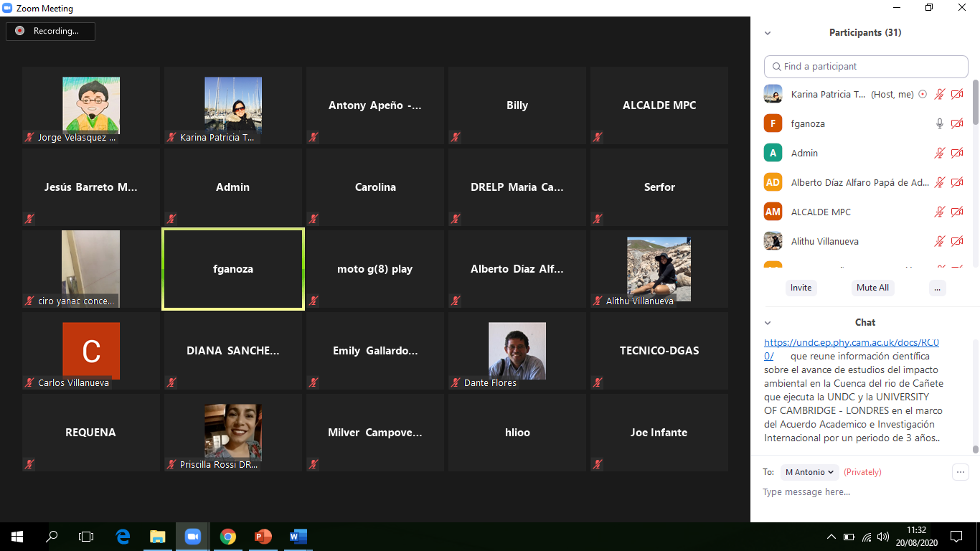
Task: Click the Invite button
Action: [801, 288]
